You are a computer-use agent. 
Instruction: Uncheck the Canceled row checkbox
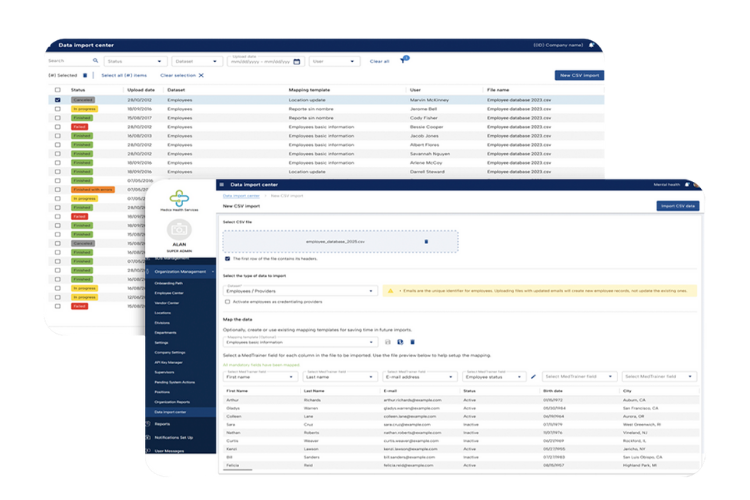tap(58, 100)
